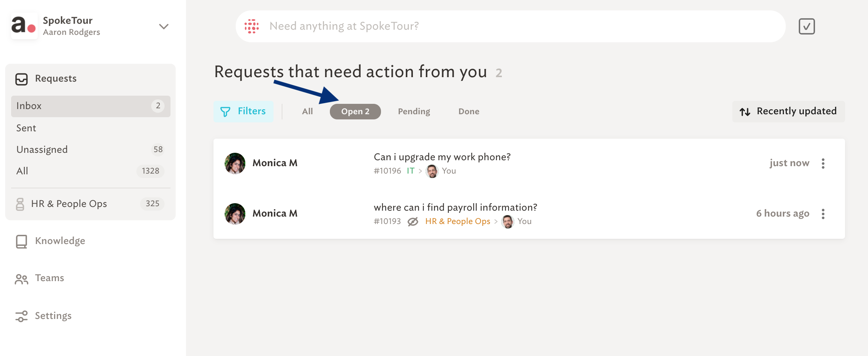Switch to the Pending tab
This screenshot has width=868, height=356.
(414, 112)
